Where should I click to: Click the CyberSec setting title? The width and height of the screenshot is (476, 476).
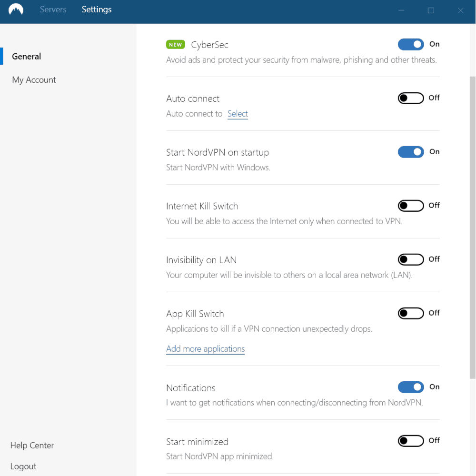(x=209, y=45)
